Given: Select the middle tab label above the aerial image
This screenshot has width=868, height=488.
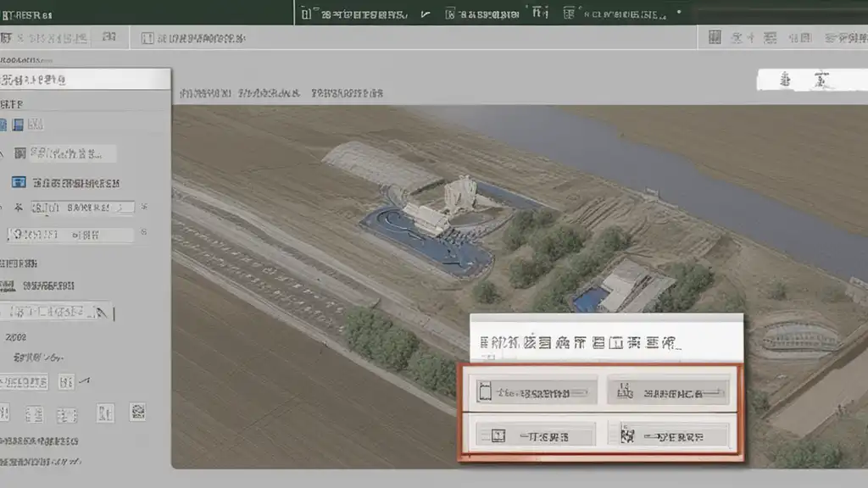Looking at the screenshot, I should coord(269,93).
